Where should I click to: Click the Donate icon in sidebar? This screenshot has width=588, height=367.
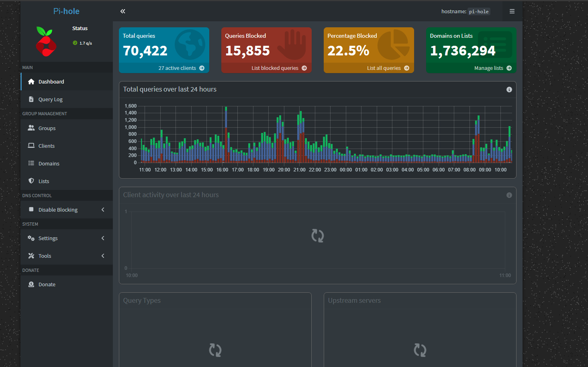point(31,284)
